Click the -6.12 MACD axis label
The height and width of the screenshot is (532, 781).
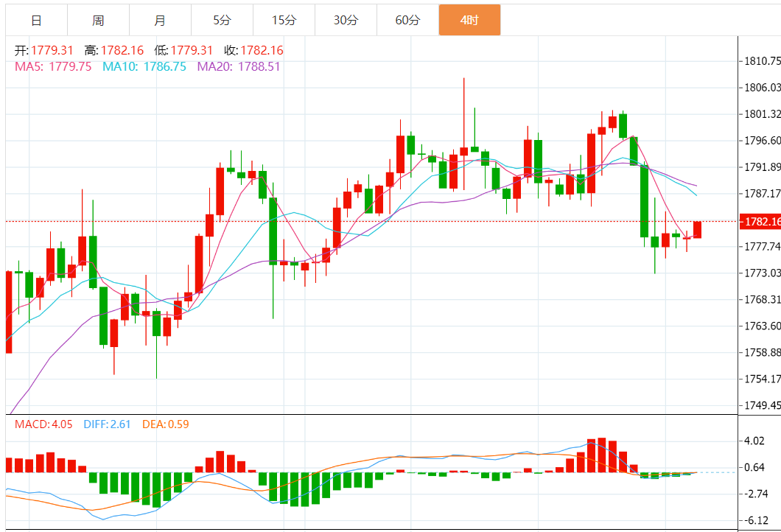756,520
